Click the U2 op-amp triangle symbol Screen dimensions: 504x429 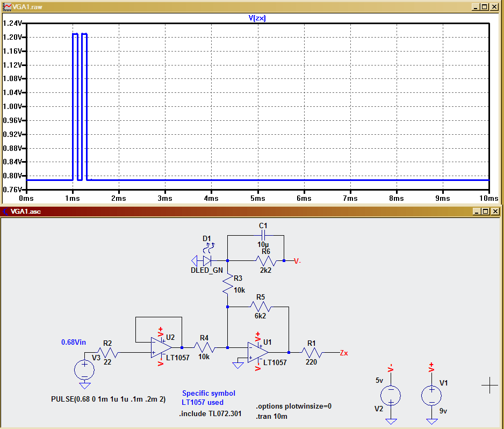click(x=161, y=347)
